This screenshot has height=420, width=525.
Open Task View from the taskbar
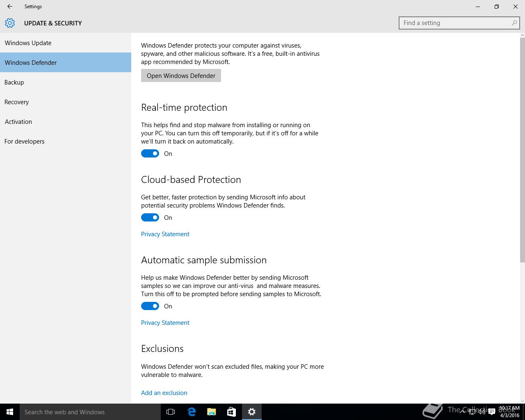click(x=171, y=412)
